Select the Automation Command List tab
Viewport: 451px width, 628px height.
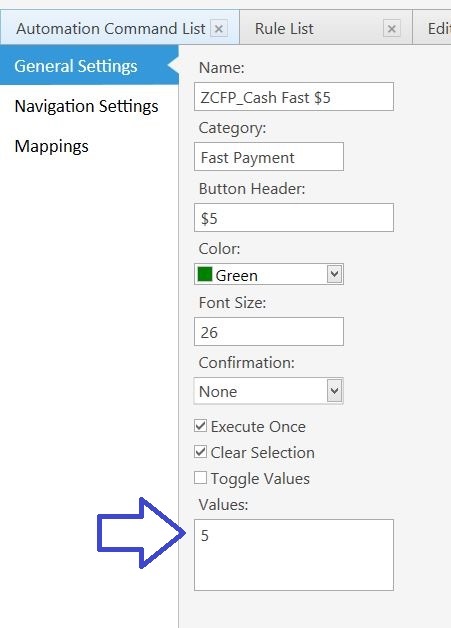[x=111, y=29]
